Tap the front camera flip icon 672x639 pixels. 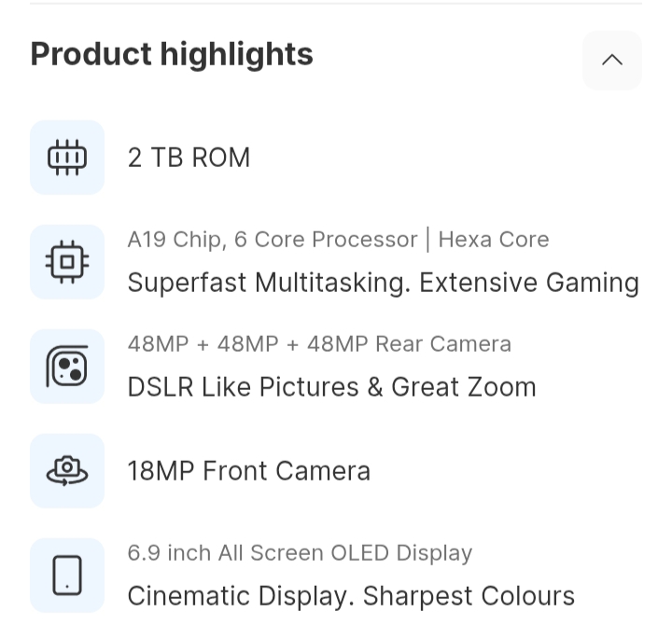coord(67,471)
